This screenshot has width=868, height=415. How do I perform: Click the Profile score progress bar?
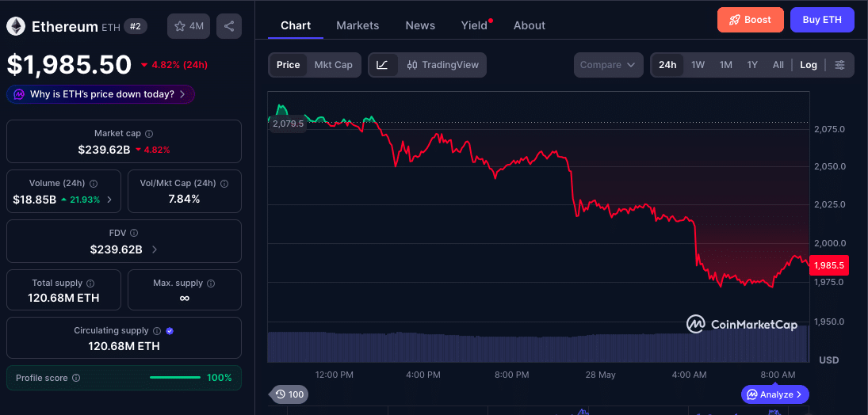[x=175, y=378]
